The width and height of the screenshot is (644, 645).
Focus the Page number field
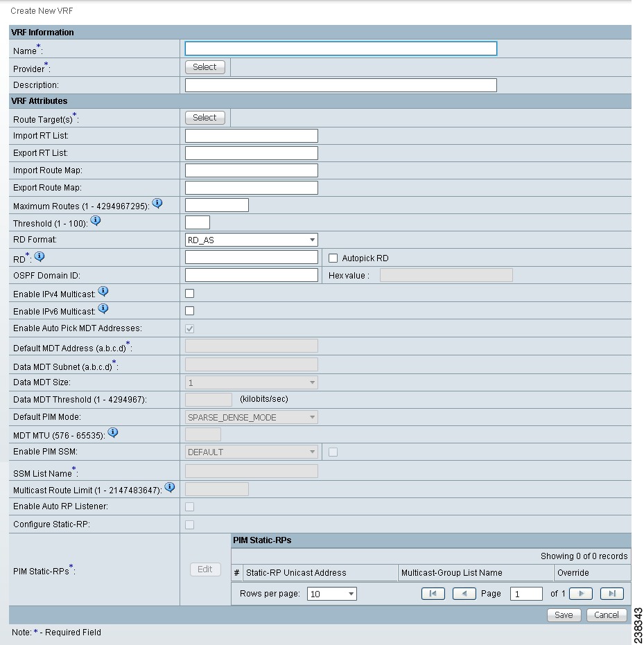526,594
